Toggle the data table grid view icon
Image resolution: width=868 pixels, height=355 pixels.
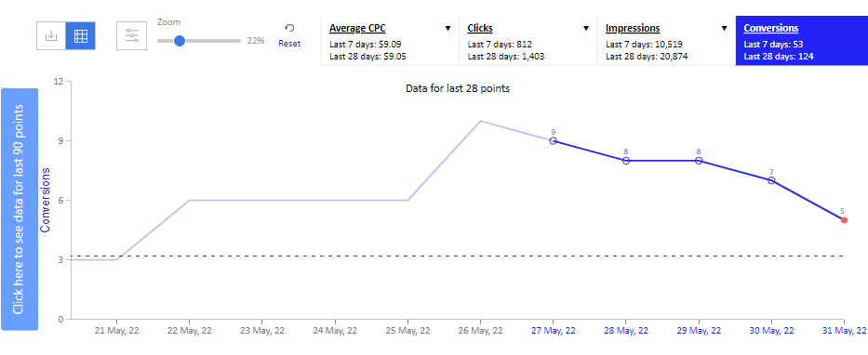pyautogui.click(x=81, y=36)
